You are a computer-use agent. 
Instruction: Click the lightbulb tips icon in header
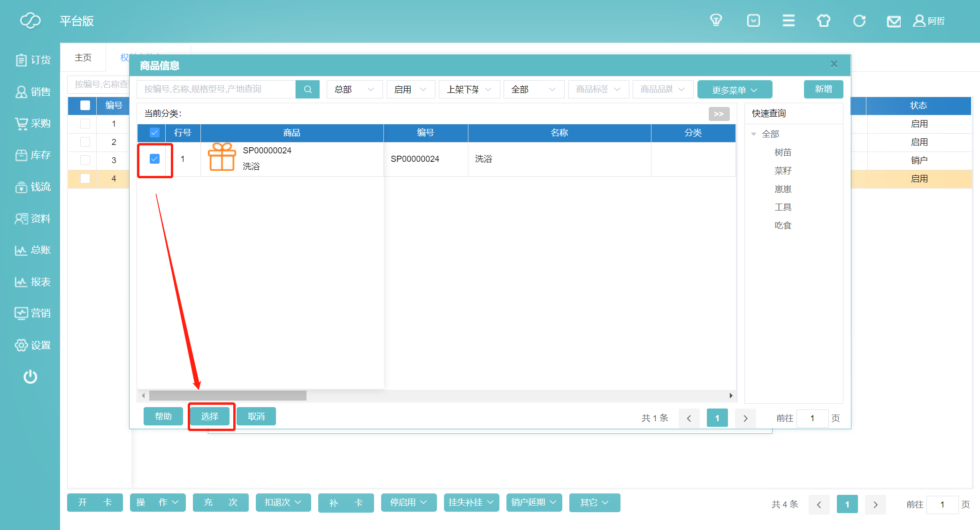716,21
